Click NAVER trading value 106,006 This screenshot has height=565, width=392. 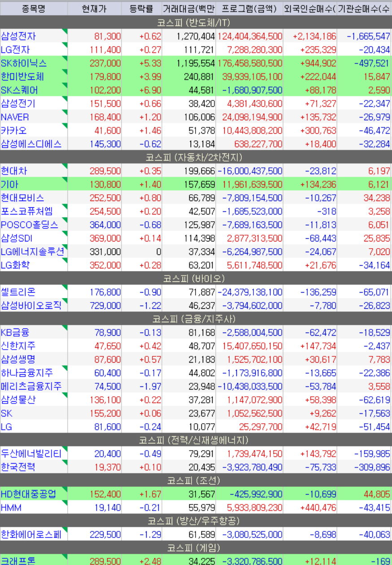(x=200, y=117)
